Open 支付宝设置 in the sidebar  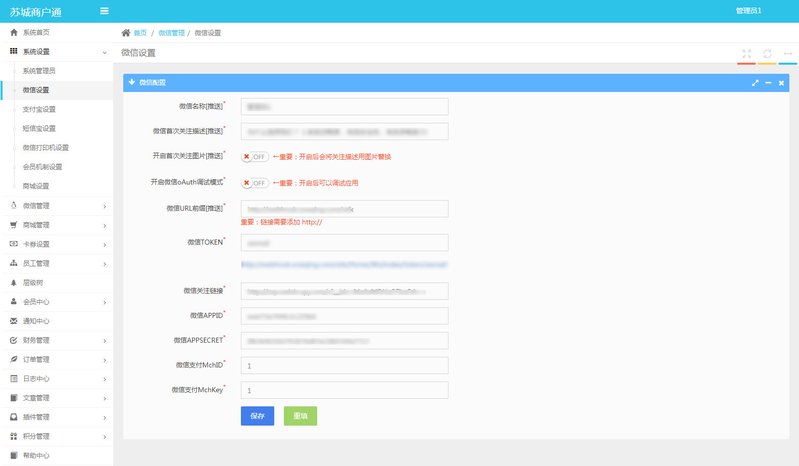click(x=39, y=109)
